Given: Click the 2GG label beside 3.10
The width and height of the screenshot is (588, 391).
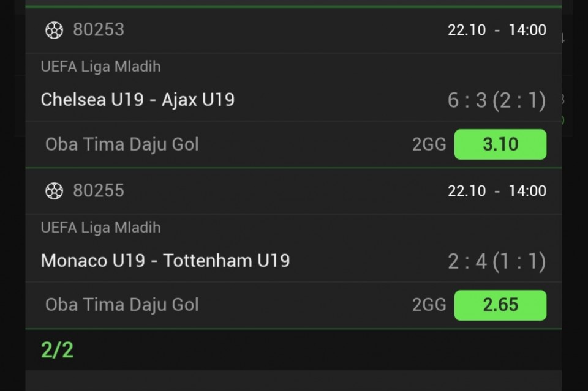Looking at the screenshot, I should (x=429, y=145).
